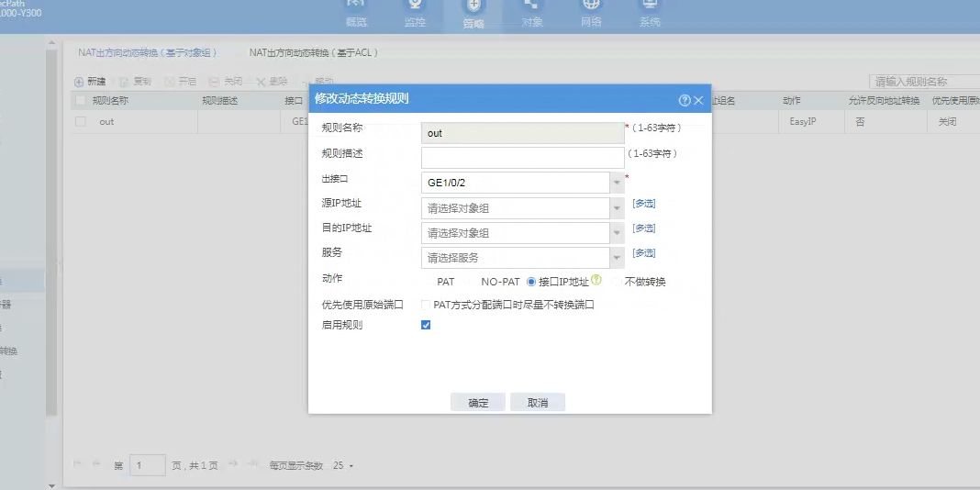Click the 移动 move toolbar button
The width and height of the screenshot is (980, 490).
[x=317, y=82]
